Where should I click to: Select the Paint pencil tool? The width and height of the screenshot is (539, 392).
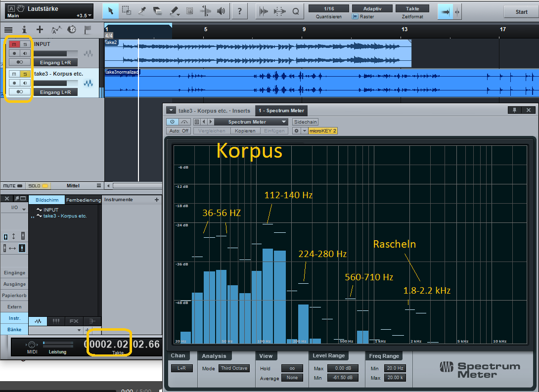(x=174, y=11)
